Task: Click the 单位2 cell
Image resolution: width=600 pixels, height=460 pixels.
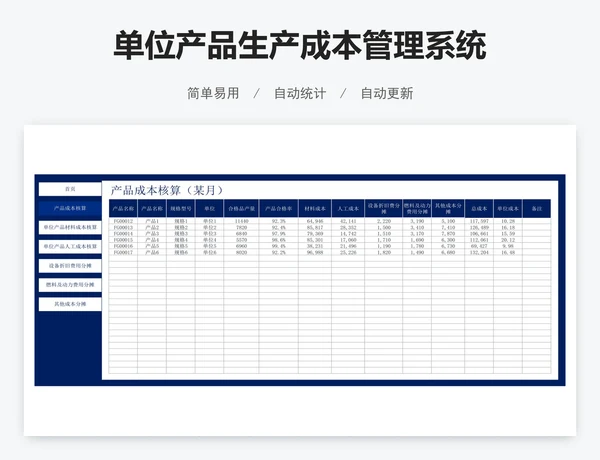Action: [x=209, y=227]
